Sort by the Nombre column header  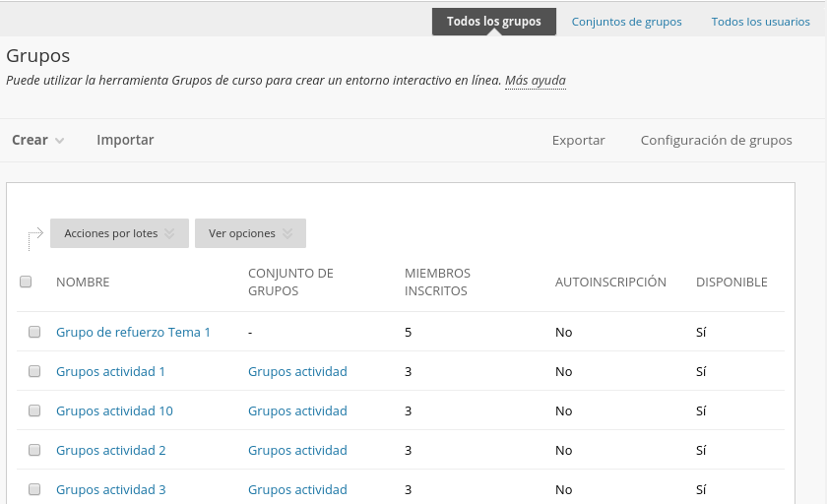click(x=83, y=282)
